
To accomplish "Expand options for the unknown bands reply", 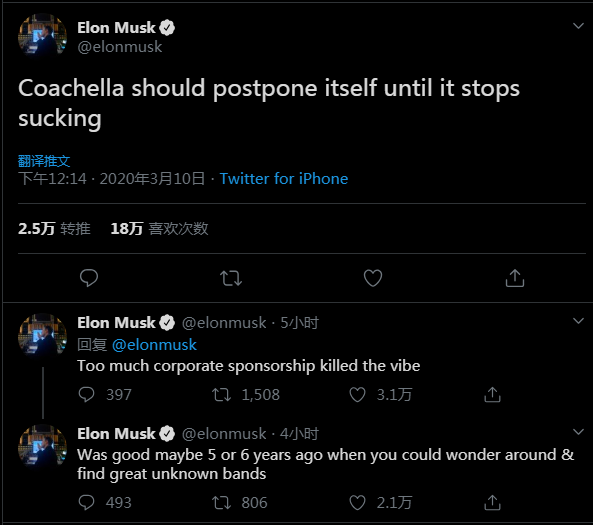I will click(578, 432).
